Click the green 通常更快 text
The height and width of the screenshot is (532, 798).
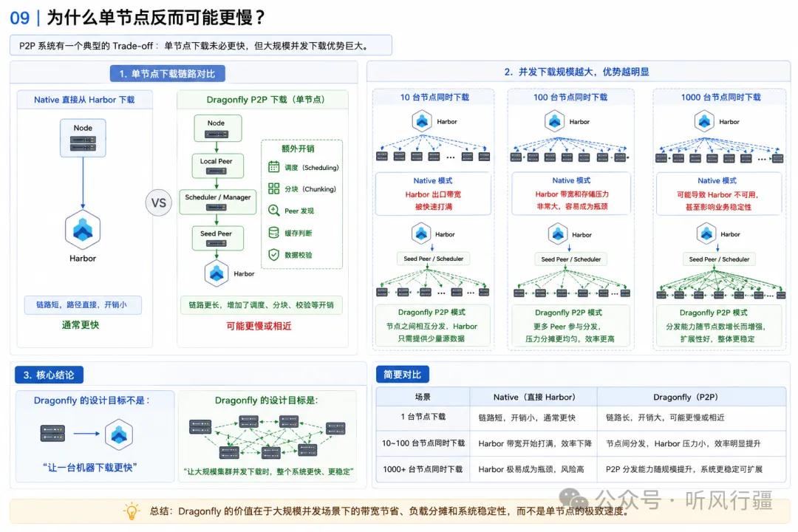(x=80, y=325)
